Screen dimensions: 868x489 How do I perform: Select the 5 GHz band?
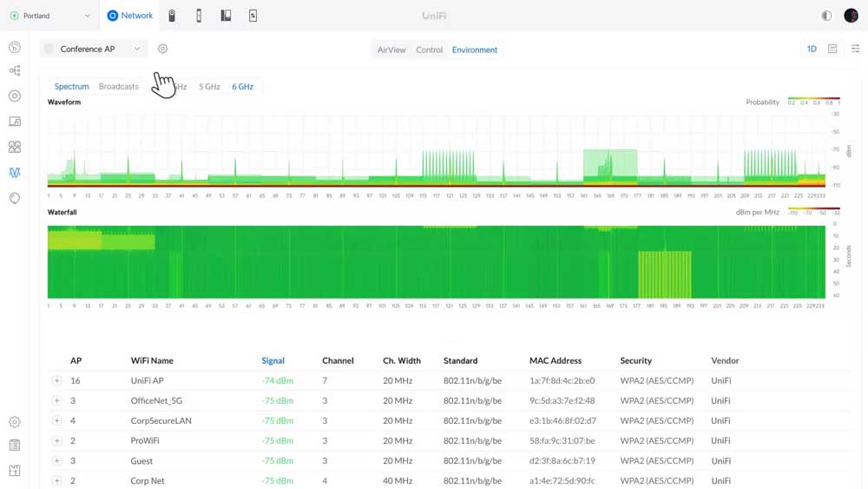(x=209, y=87)
